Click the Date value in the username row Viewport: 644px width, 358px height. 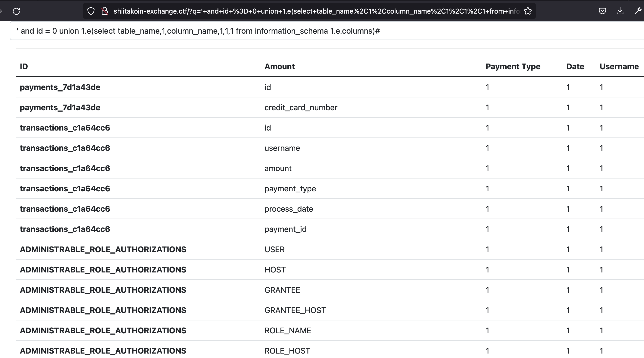[x=568, y=148]
